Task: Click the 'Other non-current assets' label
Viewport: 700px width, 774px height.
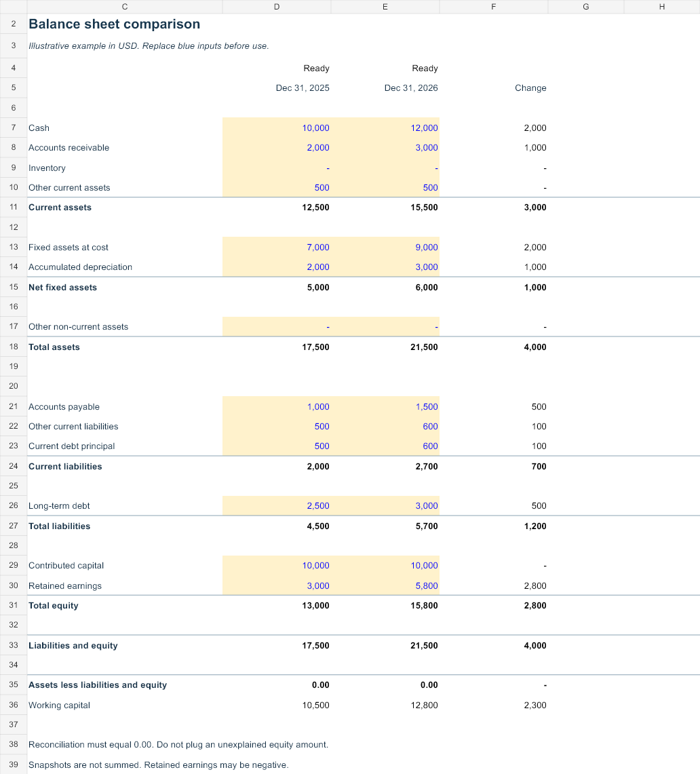Action: point(78,327)
